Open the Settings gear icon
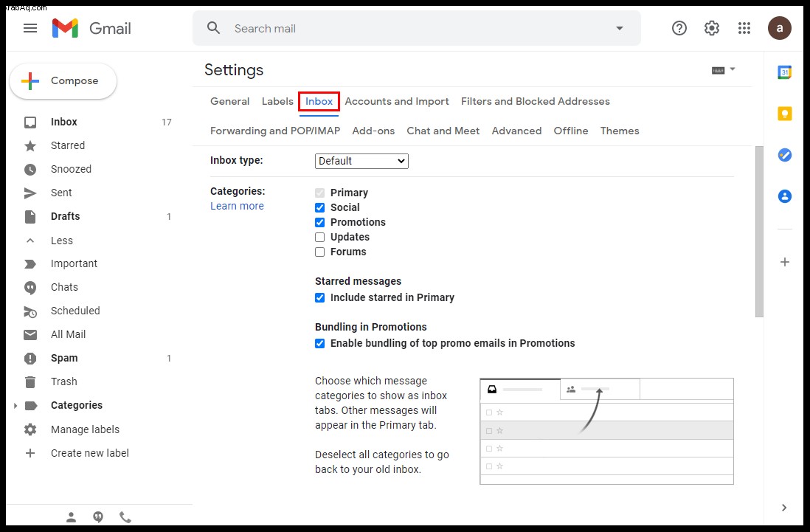The image size is (810, 532). tap(712, 28)
